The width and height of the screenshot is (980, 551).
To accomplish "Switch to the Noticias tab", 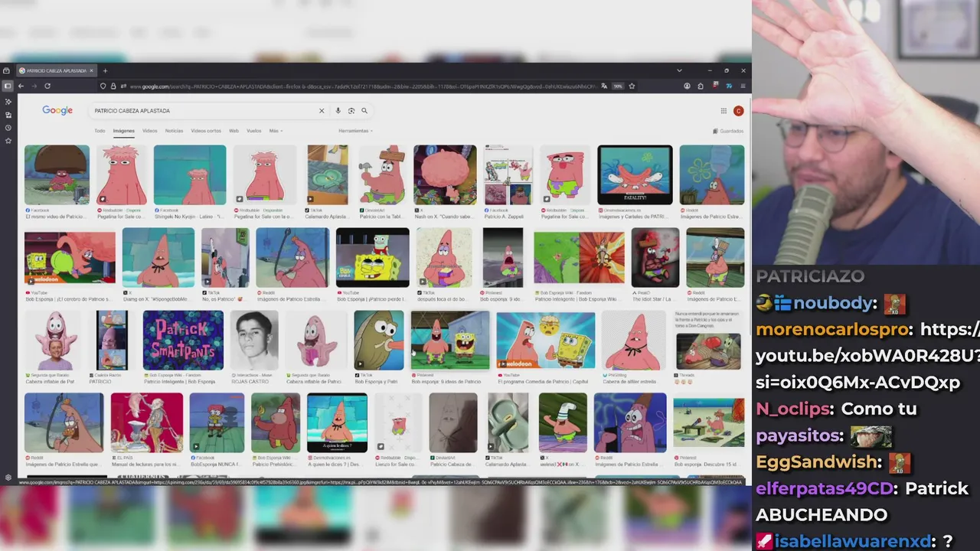I will pos(174,131).
